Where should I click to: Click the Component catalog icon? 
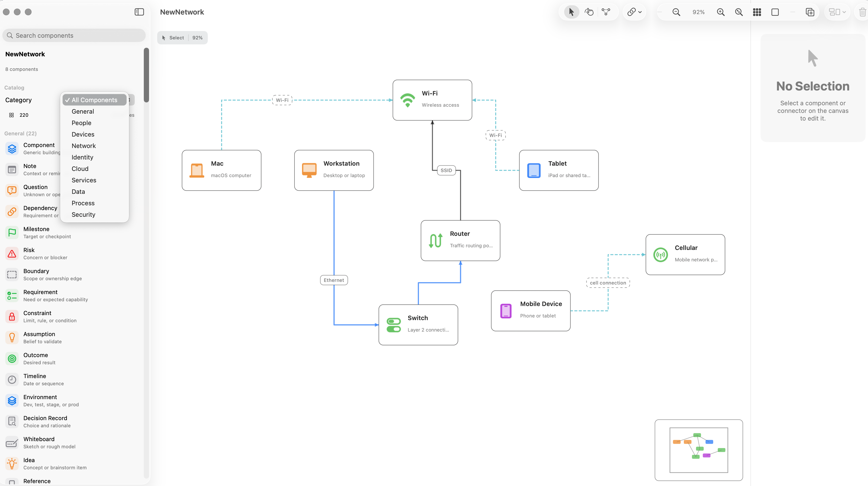12,148
